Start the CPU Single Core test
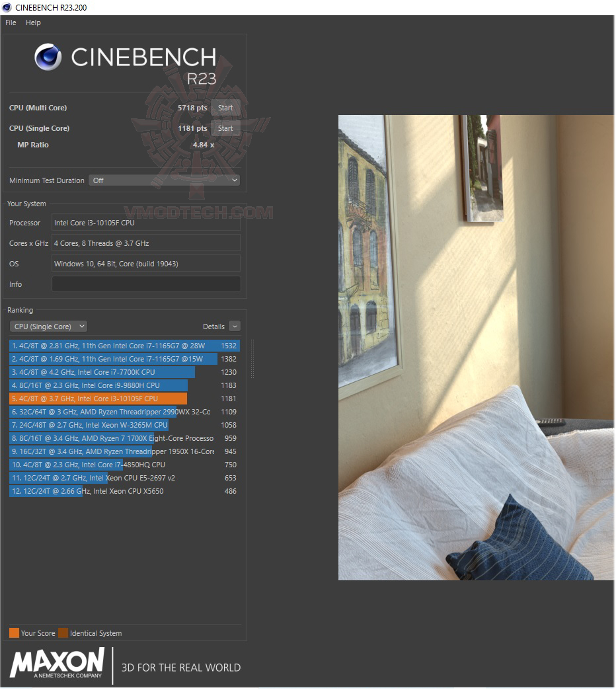 pos(225,128)
